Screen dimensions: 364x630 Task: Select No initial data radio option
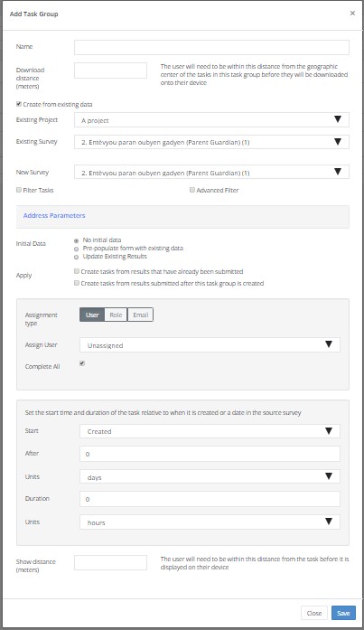point(76,240)
